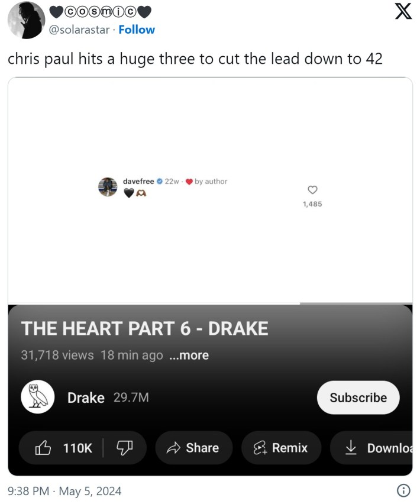Click the Remix button

click(x=281, y=448)
